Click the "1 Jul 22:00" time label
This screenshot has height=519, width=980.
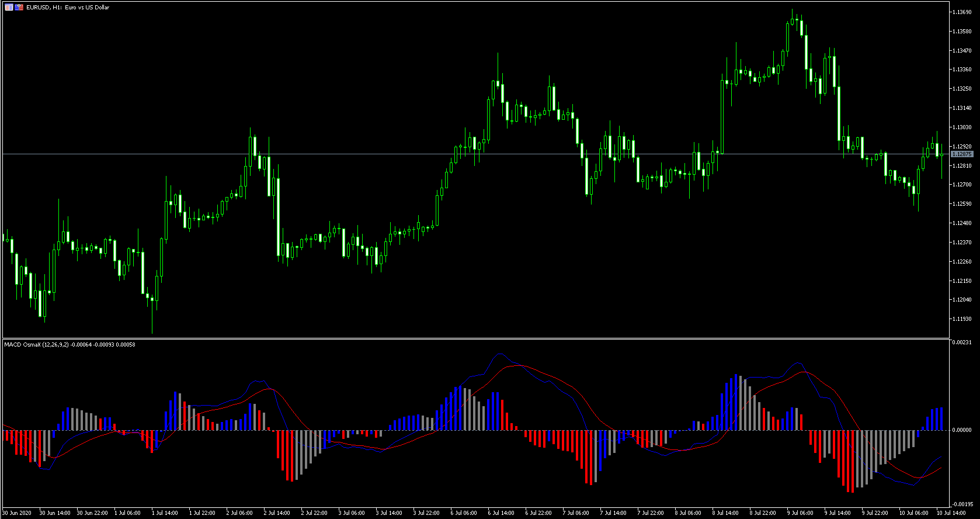pos(202,513)
